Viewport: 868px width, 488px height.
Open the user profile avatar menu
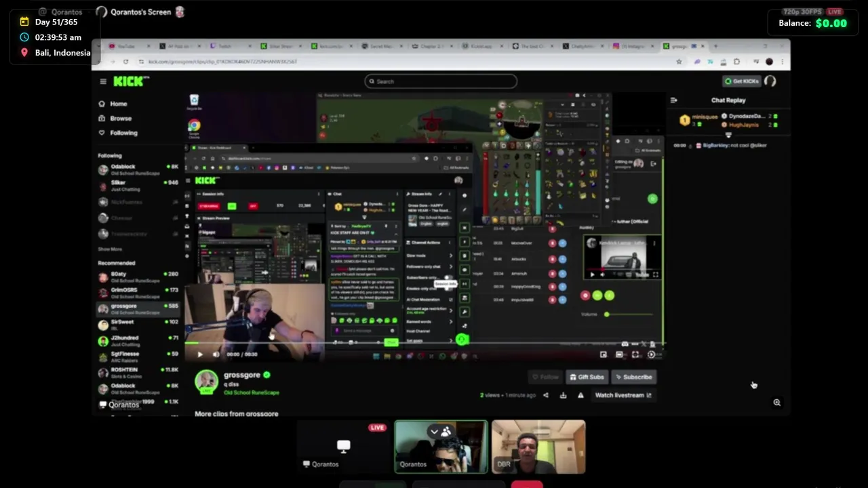(770, 81)
